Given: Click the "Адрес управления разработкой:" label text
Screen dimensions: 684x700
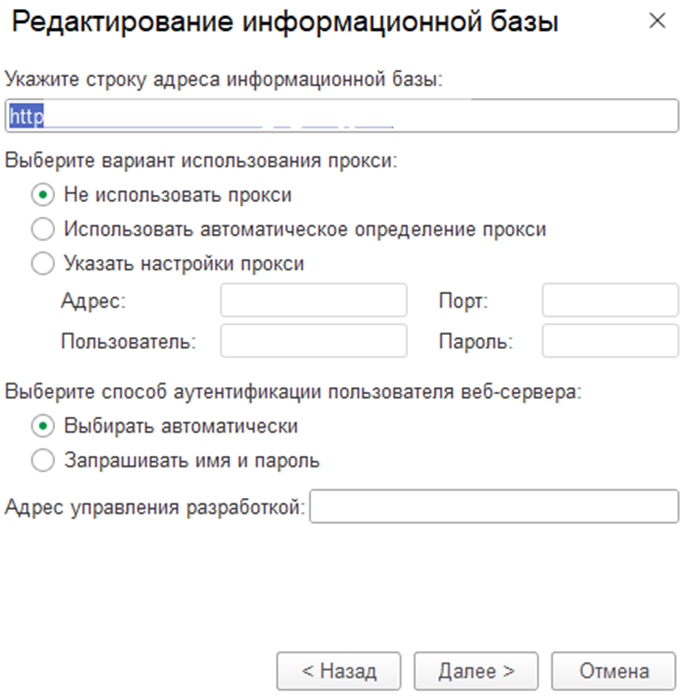Looking at the screenshot, I should click(155, 507).
